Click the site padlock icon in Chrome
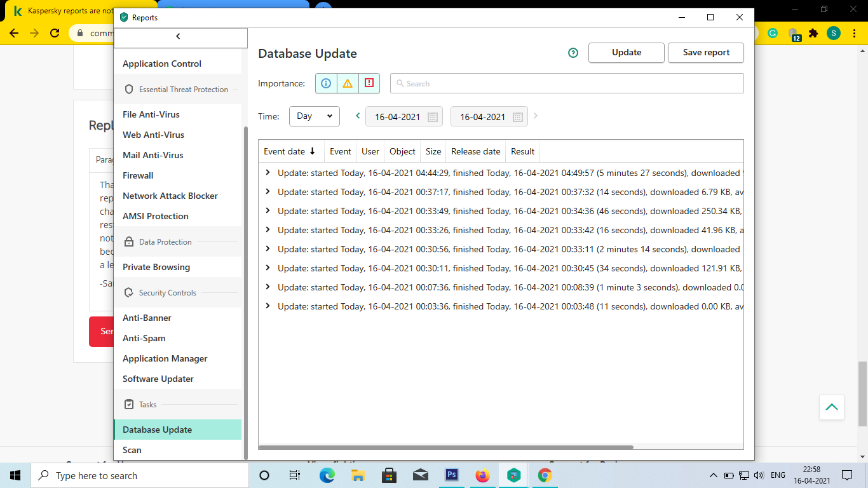868x488 pixels. (80, 33)
